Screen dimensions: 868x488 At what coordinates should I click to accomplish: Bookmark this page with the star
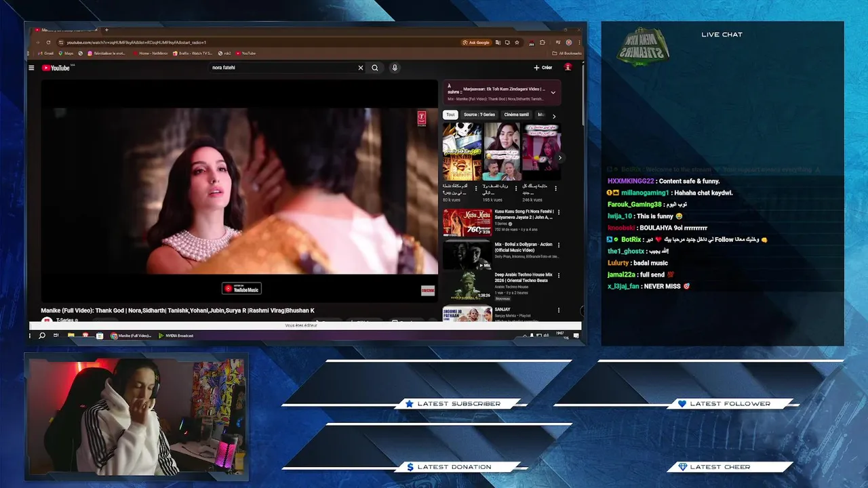517,42
